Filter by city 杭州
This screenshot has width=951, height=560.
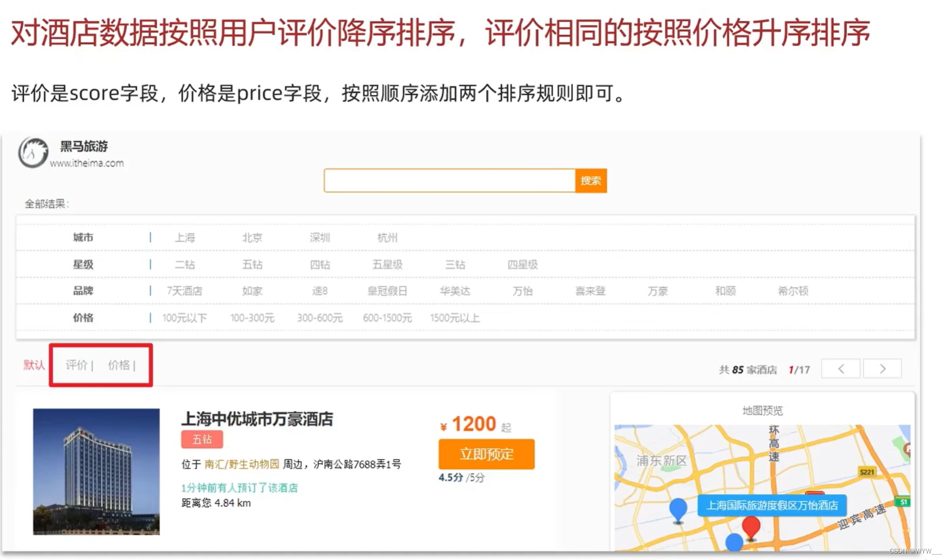click(387, 238)
